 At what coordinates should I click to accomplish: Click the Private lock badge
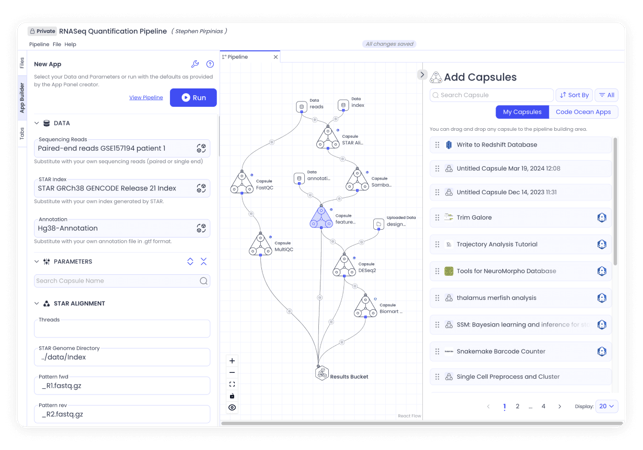(x=42, y=31)
